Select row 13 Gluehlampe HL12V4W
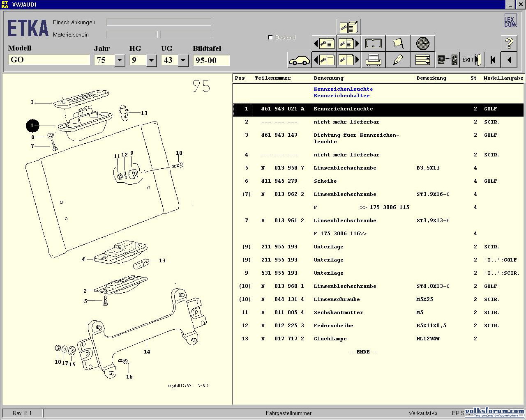This screenshot has height=420, width=526. coord(378,339)
